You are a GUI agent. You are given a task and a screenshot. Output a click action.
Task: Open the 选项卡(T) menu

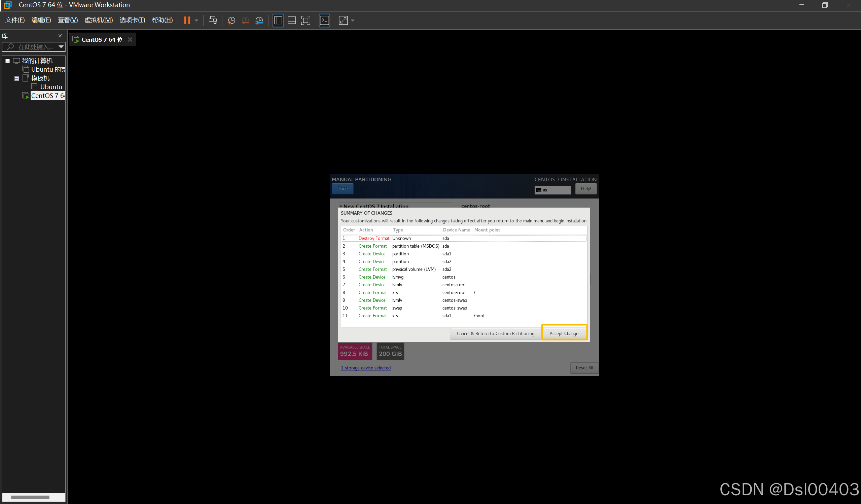tap(132, 20)
